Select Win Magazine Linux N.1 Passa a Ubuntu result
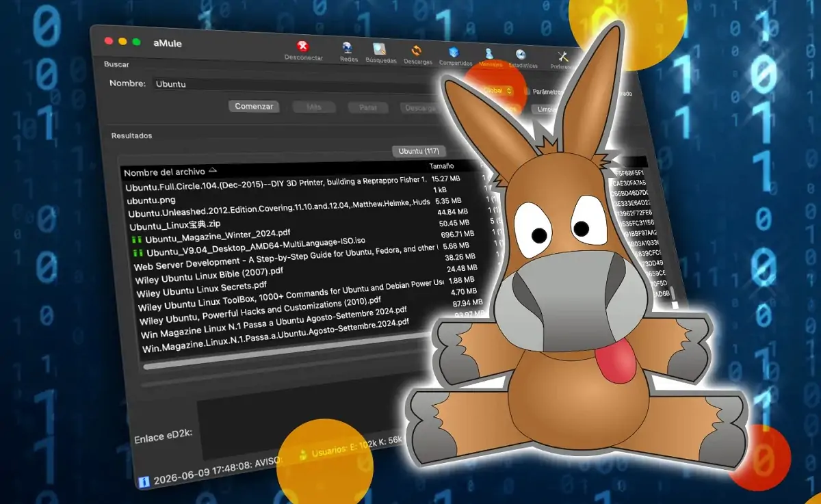 274,322
